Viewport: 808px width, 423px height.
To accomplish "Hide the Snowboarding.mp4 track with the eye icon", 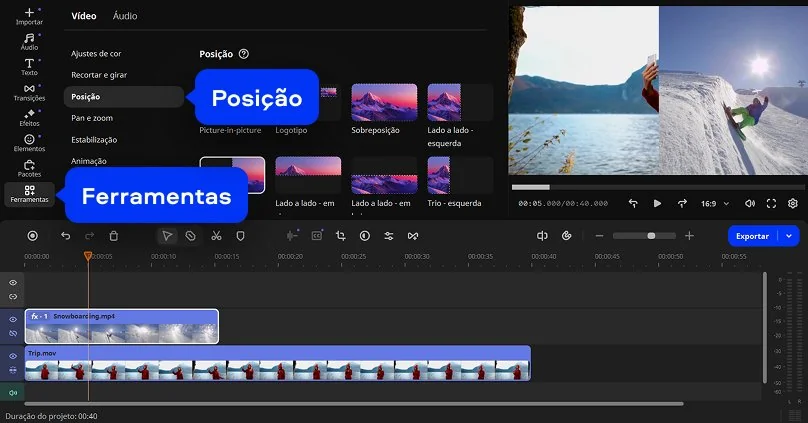I will pyautogui.click(x=13, y=320).
